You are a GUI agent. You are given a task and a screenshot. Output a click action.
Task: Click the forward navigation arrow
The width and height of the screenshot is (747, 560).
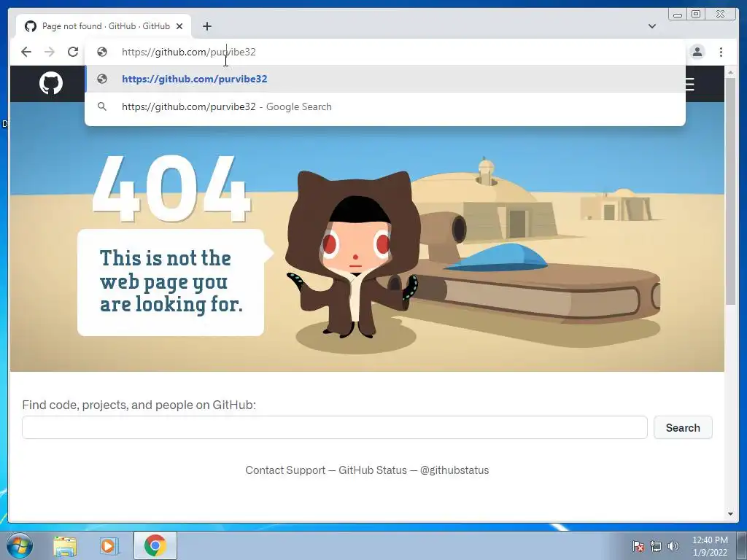[x=50, y=52]
